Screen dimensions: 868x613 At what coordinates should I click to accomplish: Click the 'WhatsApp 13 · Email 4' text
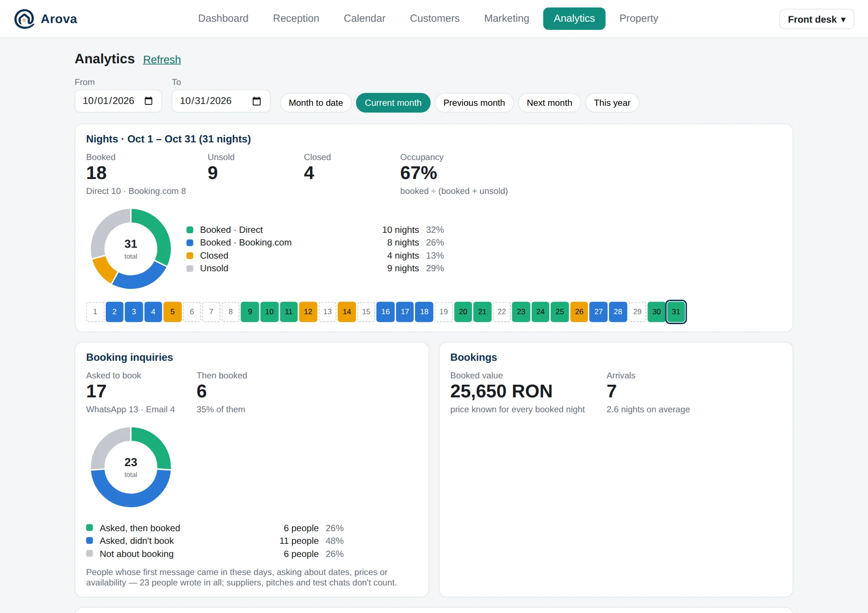(131, 410)
